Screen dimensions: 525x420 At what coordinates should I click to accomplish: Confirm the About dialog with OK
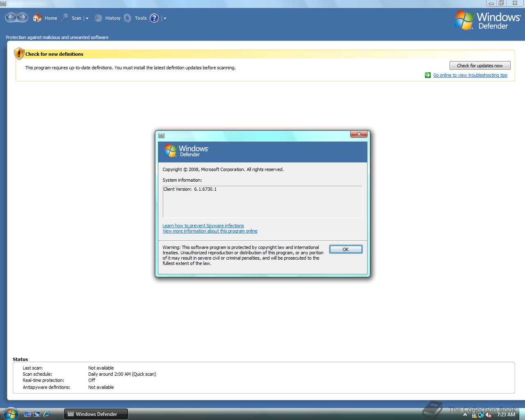tap(346, 249)
